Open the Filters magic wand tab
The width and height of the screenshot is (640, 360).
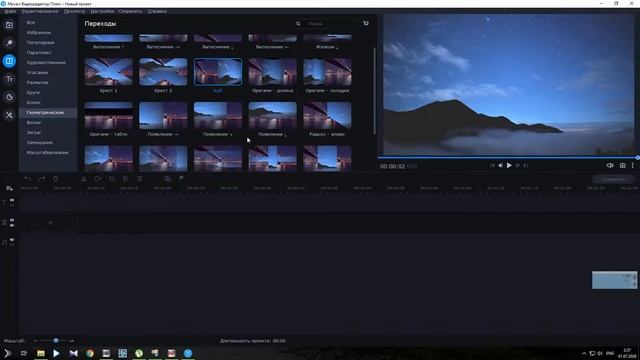(9, 43)
